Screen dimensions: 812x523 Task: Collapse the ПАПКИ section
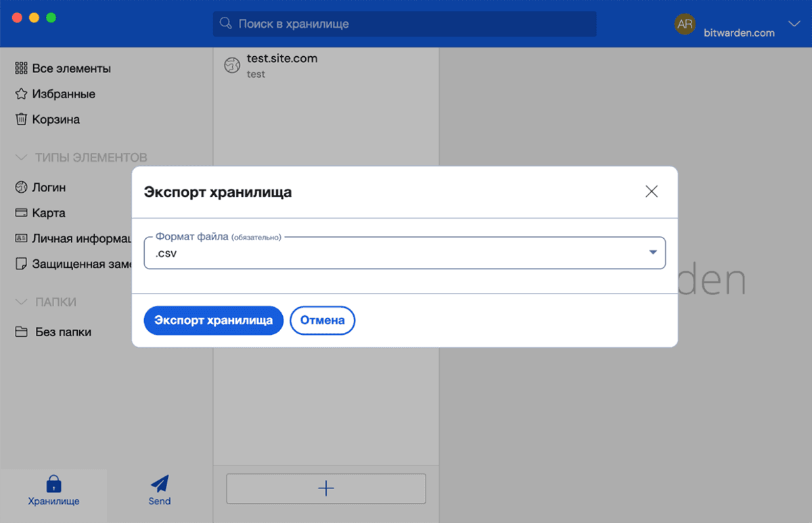pyautogui.click(x=20, y=302)
